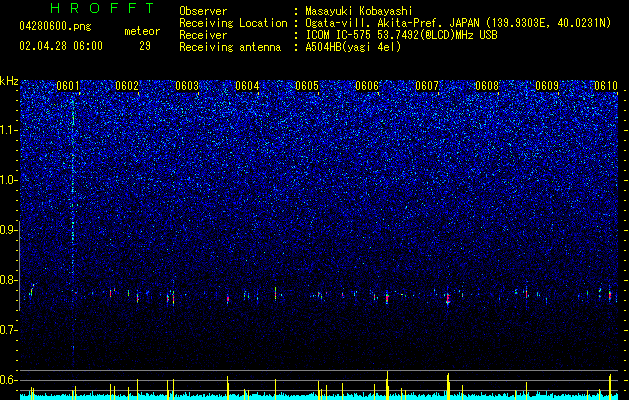Click the Receiving Location label
The image size is (629, 400).
tap(233, 23)
